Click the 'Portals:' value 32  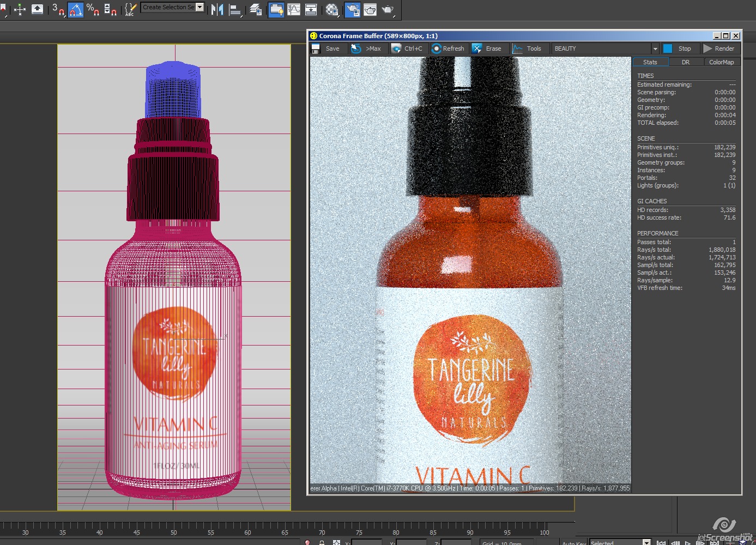point(732,178)
